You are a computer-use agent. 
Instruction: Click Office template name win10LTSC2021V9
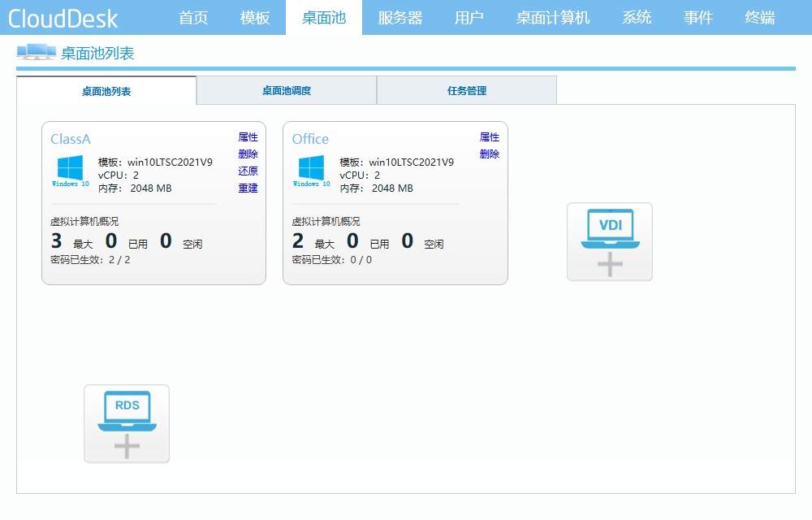coord(411,162)
